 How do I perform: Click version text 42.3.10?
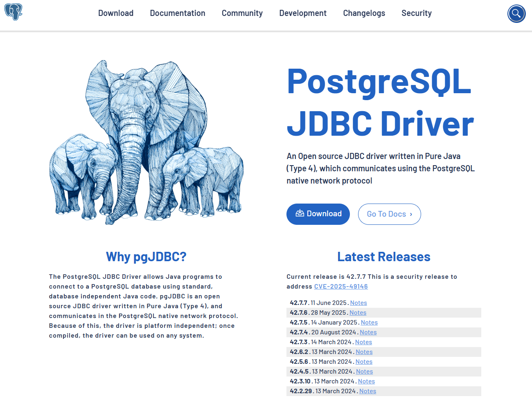(x=300, y=381)
